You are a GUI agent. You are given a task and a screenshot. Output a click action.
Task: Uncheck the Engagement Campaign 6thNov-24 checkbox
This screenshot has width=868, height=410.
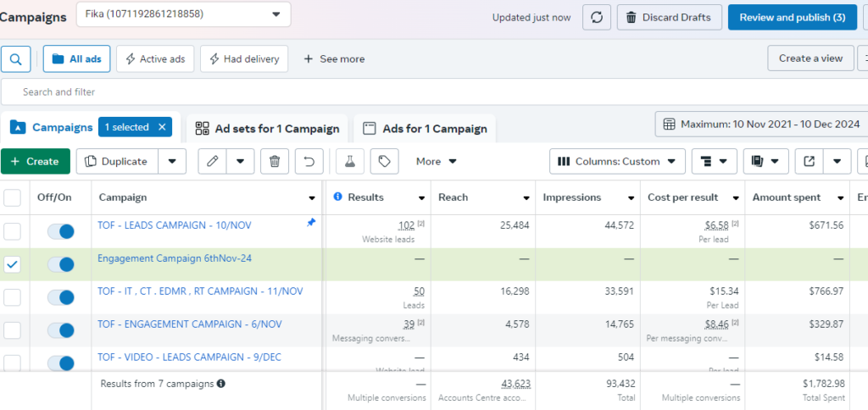tap(12, 264)
